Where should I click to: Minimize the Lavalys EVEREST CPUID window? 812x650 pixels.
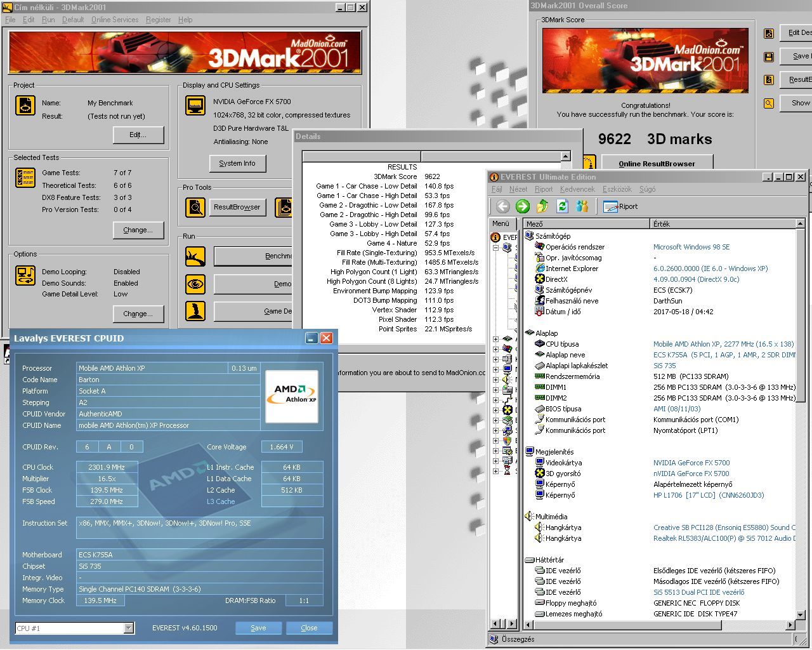pyautogui.click(x=311, y=338)
